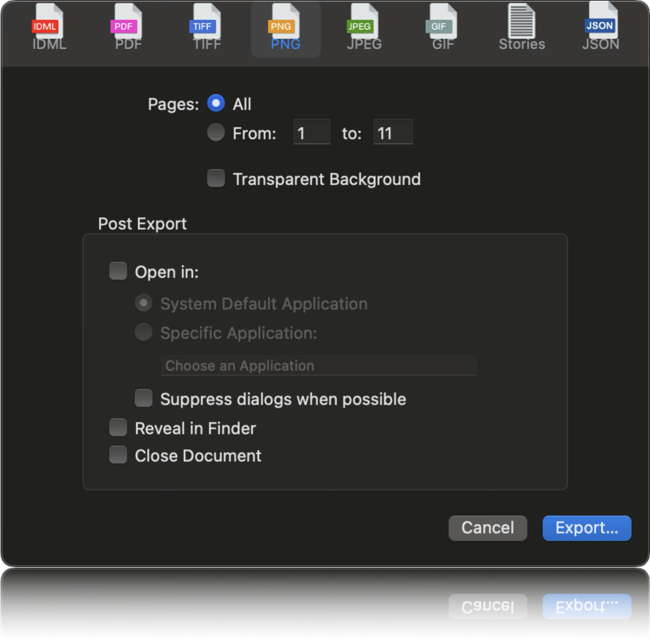Click the 'to' end page field
650x644 pixels.
[x=393, y=132]
